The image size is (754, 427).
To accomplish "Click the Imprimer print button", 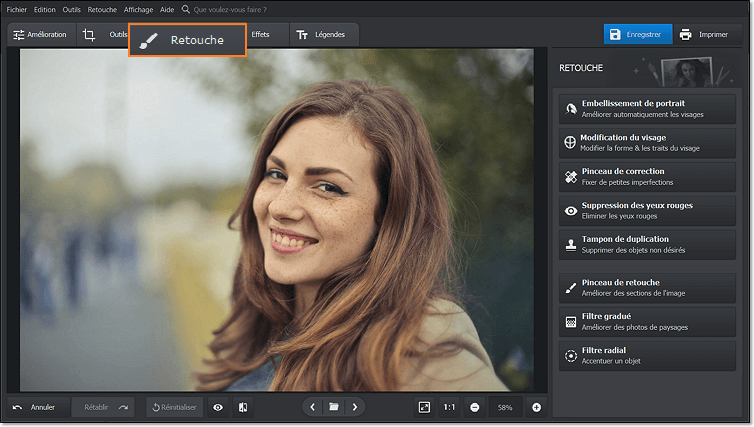I will point(708,34).
